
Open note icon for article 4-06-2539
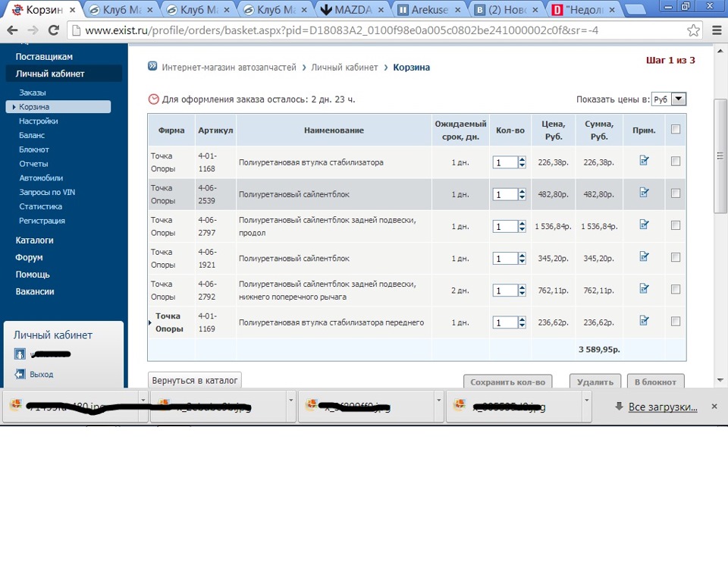point(644,193)
